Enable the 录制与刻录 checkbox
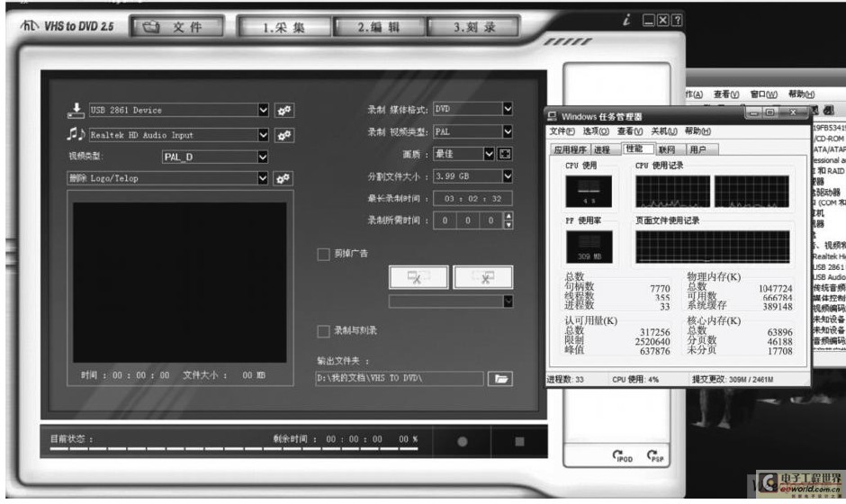The image size is (846, 504). click(323, 331)
